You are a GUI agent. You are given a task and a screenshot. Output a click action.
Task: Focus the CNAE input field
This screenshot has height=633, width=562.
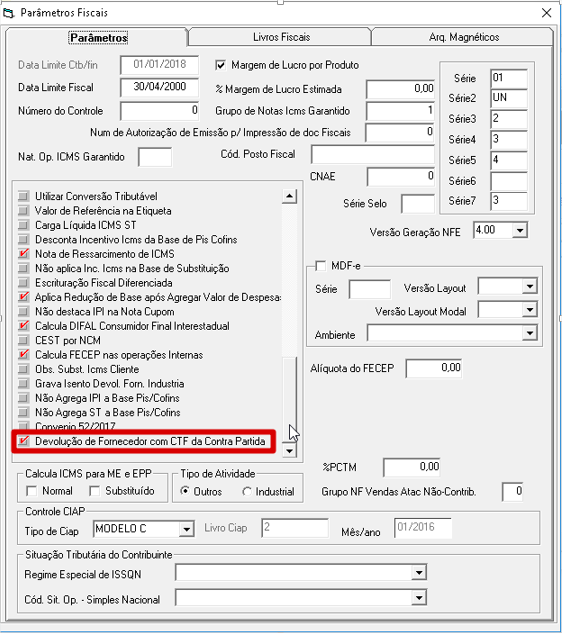click(401, 177)
